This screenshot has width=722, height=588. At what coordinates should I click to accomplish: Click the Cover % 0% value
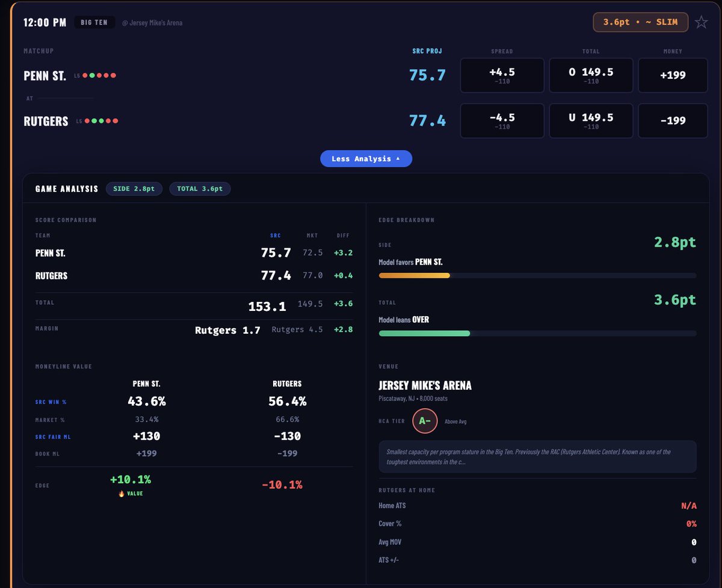point(691,524)
